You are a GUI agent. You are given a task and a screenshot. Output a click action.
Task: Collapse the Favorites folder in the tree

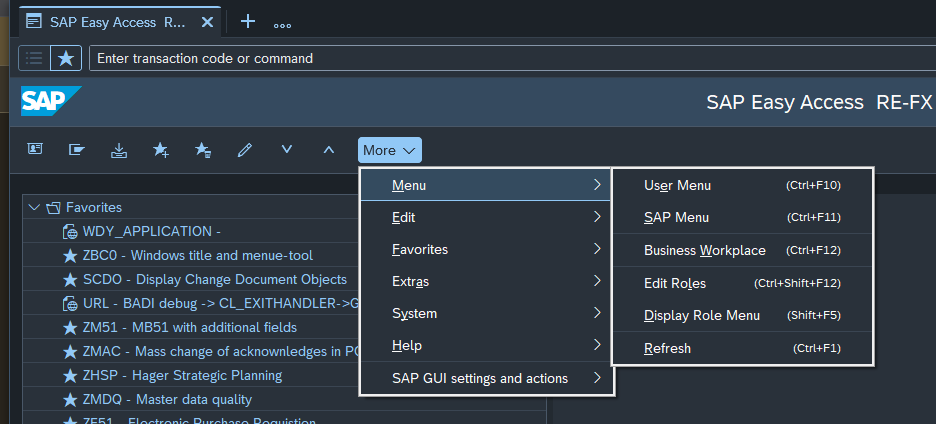click(x=34, y=207)
